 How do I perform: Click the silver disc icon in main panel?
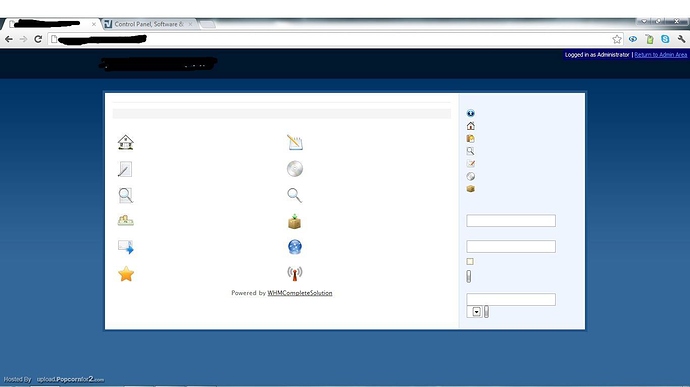295,169
